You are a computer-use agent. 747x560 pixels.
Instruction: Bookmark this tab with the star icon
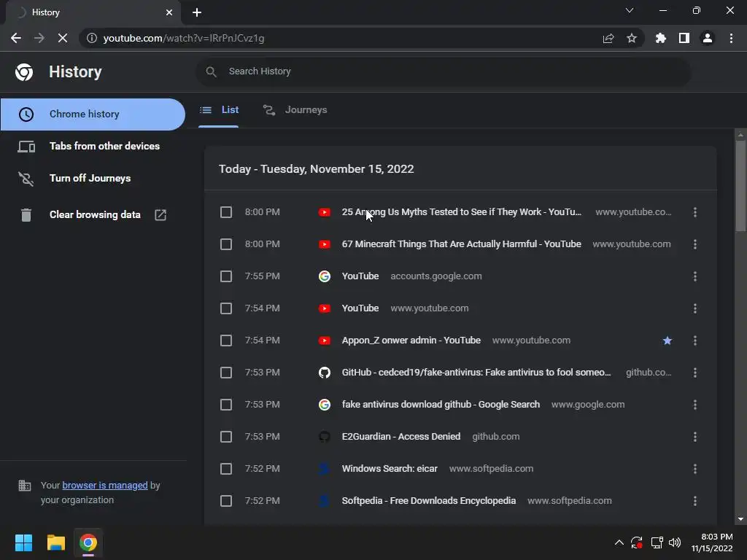pyautogui.click(x=632, y=38)
